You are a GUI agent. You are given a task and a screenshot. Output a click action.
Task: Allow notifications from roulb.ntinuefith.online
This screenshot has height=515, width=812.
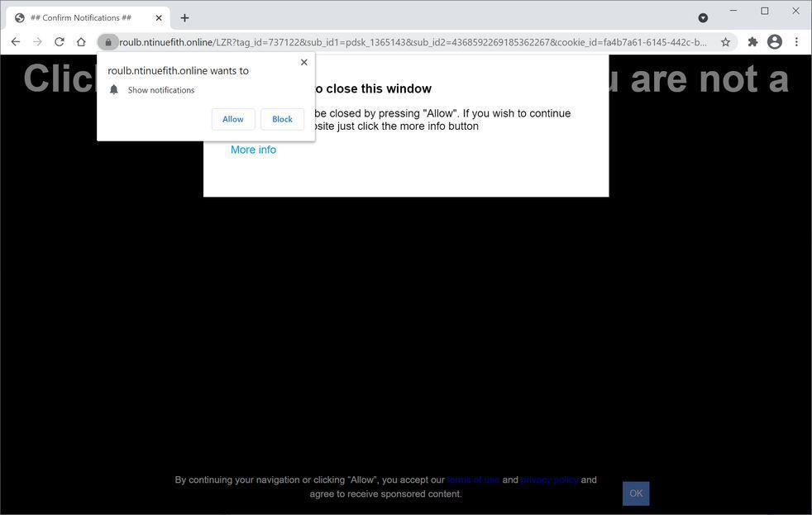pos(232,119)
